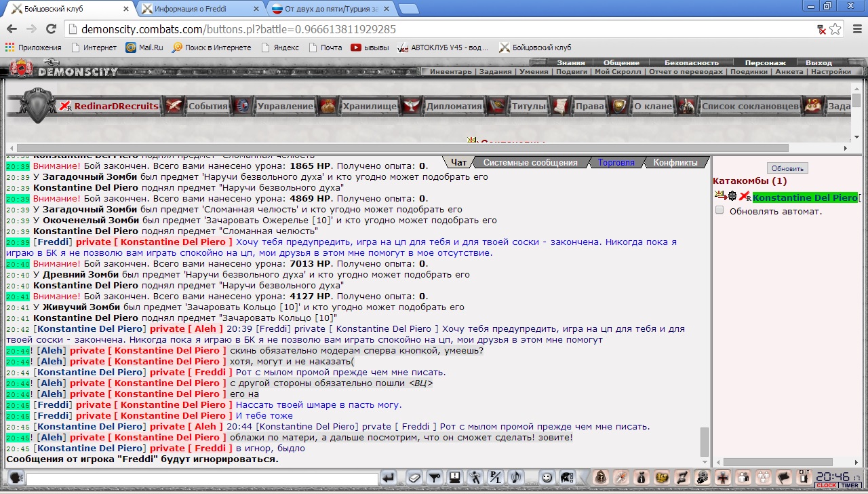
Task: Click the gold coins pile icon
Action: (662, 477)
